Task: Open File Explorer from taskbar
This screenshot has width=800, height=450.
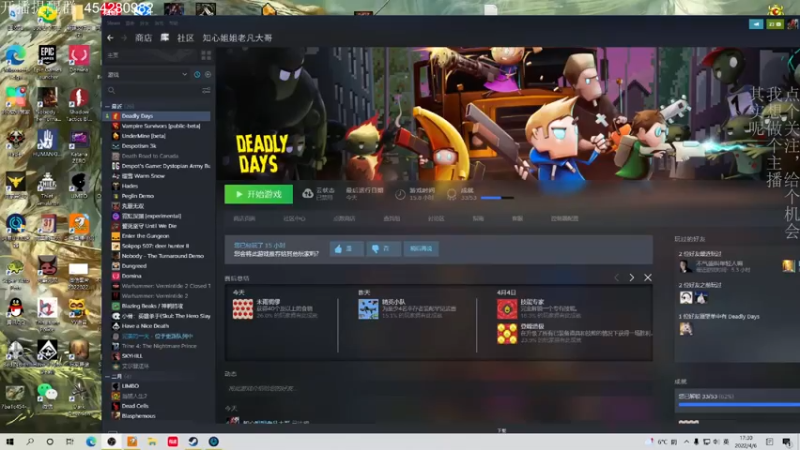Action: [x=152, y=441]
